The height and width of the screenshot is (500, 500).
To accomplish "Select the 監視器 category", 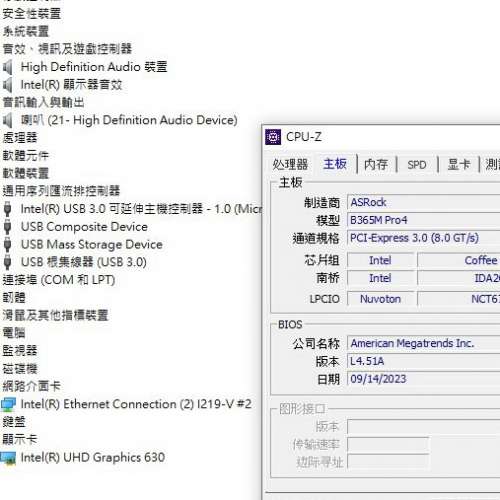I will tap(20, 350).
